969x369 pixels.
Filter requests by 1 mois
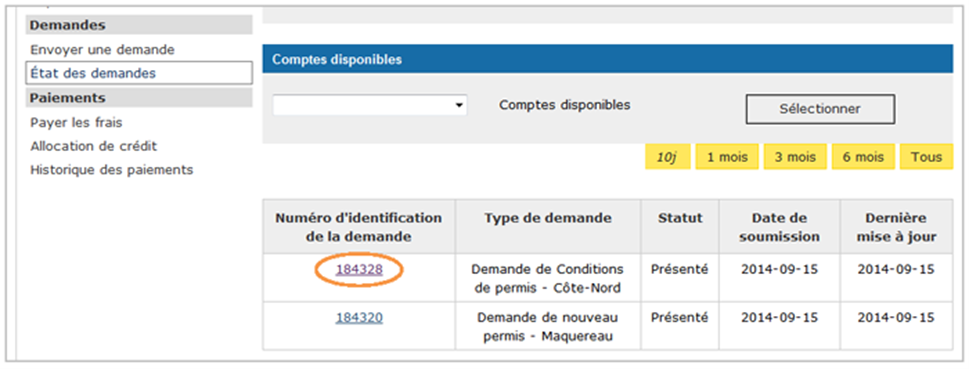[x=727, y=157]
